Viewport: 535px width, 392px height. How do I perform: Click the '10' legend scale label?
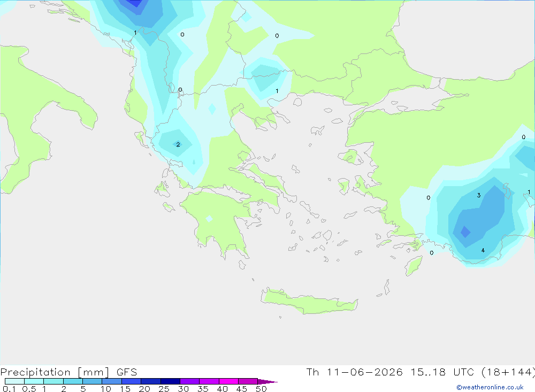point(106,389)
